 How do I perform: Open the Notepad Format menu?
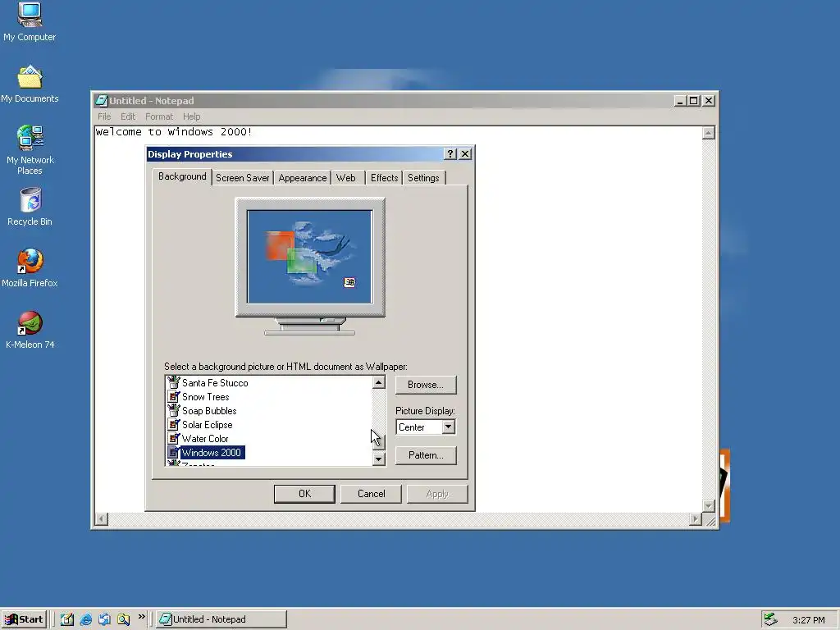point(159,116)
